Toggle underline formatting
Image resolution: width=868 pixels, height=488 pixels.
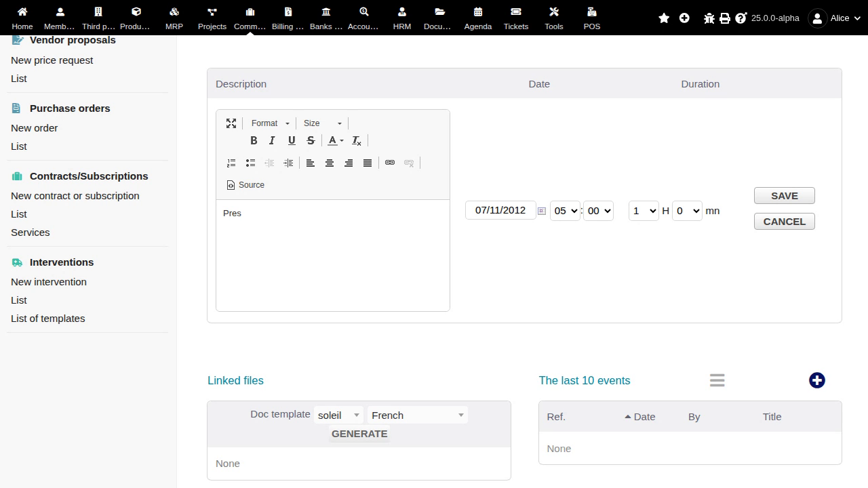click(292, 140)
